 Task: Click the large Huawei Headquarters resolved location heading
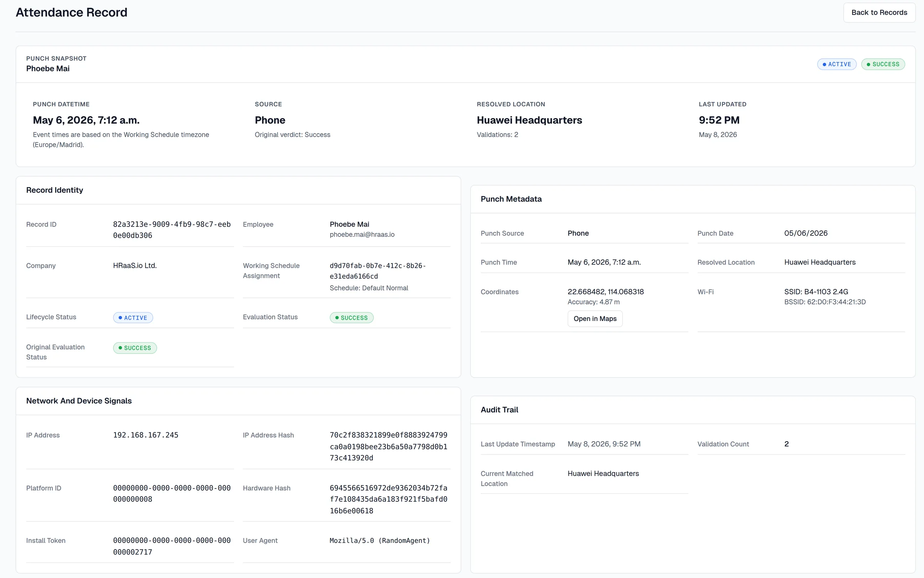coord(529,120)
